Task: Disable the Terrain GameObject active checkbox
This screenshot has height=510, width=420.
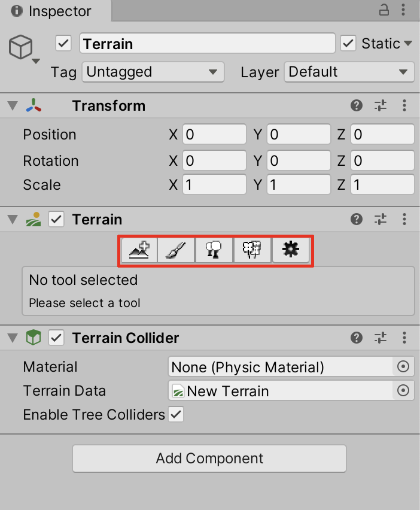Action: coord(63,44)
